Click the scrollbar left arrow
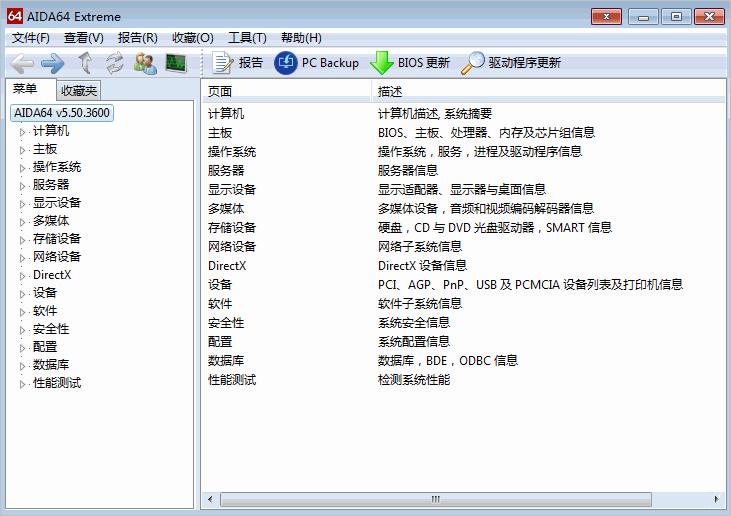731x516 pixels. point(210,499)
